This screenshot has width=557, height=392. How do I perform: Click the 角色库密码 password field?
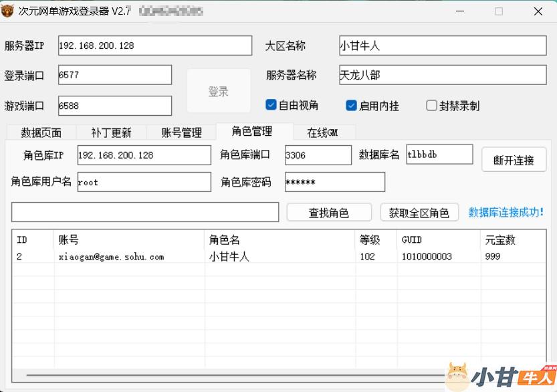coord(334,182)
